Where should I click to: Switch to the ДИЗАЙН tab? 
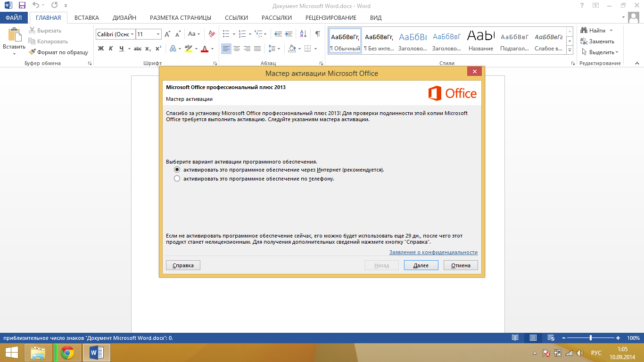click(124, 18)
